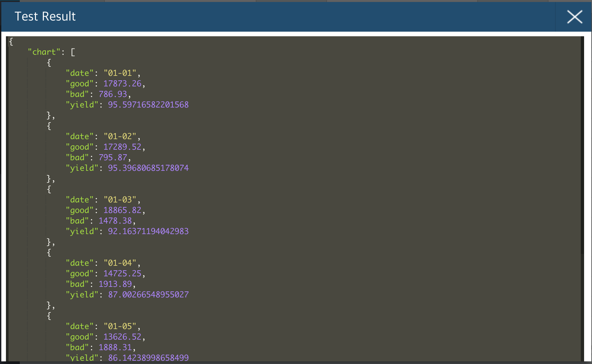Select the bad value 1478.38
Viewport: 592px width, 364px height.
[115, 221]
